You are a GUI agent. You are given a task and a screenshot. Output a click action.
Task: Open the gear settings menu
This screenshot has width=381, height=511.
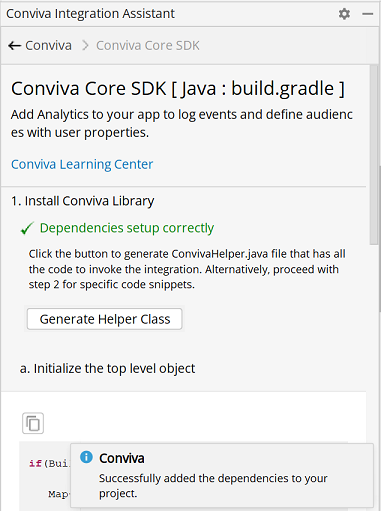coord(344,14)
